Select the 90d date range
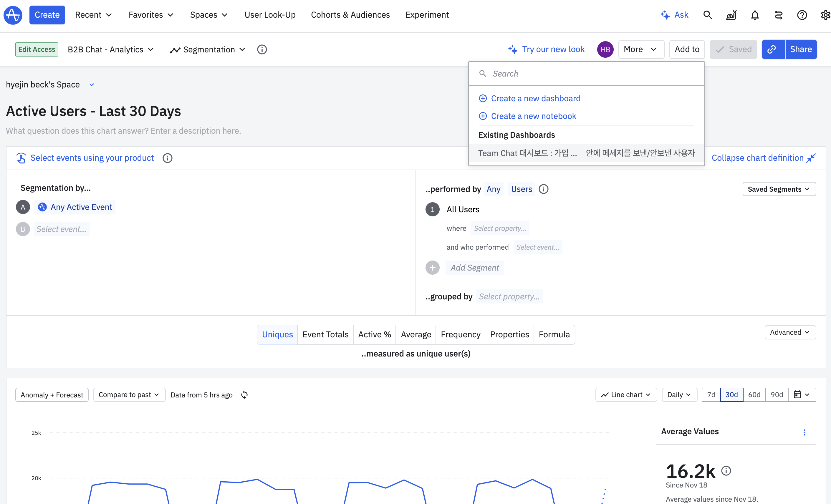Viewport: 831px width, 504px height. coord(777,395)
